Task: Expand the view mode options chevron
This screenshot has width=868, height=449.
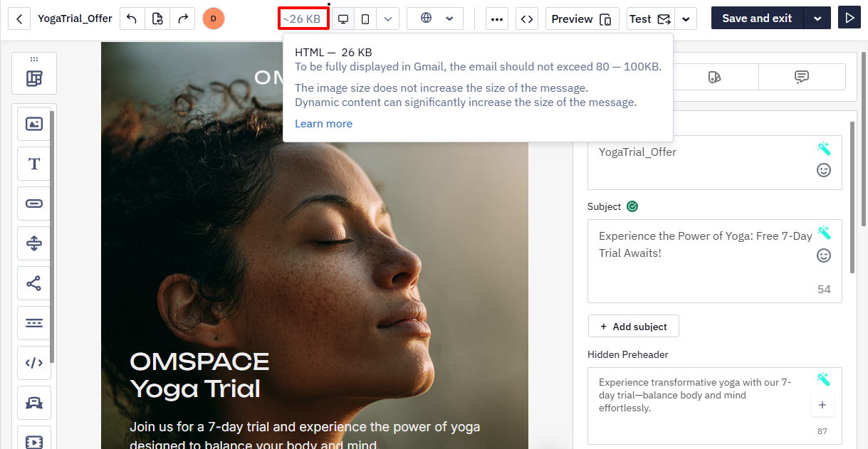Action: point(387,19)
